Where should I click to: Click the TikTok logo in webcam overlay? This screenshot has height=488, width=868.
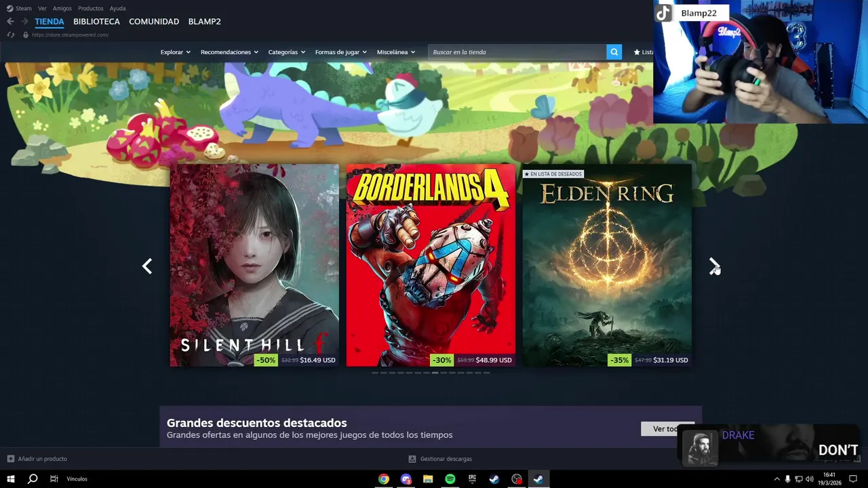663,14
